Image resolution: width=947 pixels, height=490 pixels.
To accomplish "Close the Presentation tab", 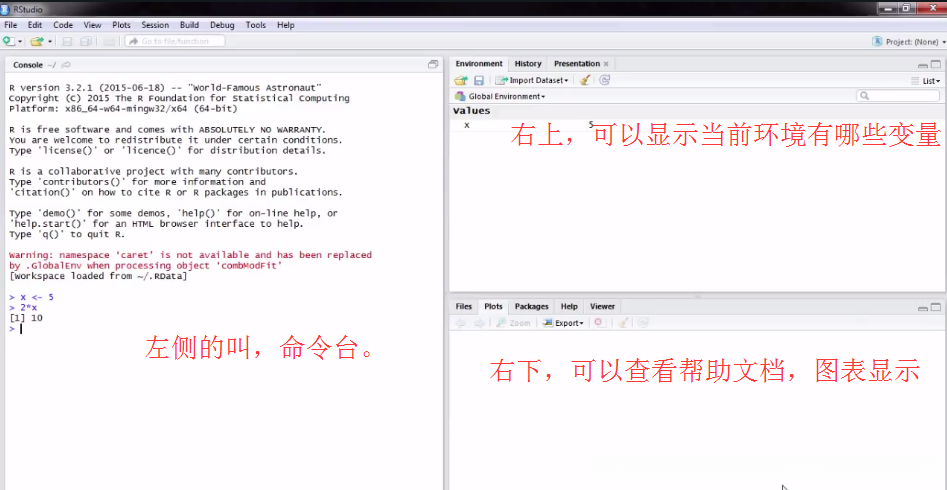I will (606, 63).
